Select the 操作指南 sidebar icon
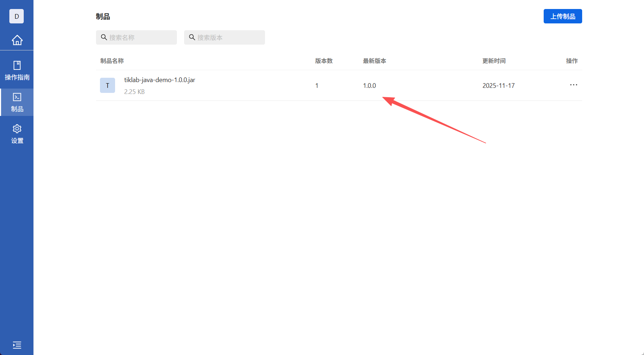 click(x=17, y=69)
